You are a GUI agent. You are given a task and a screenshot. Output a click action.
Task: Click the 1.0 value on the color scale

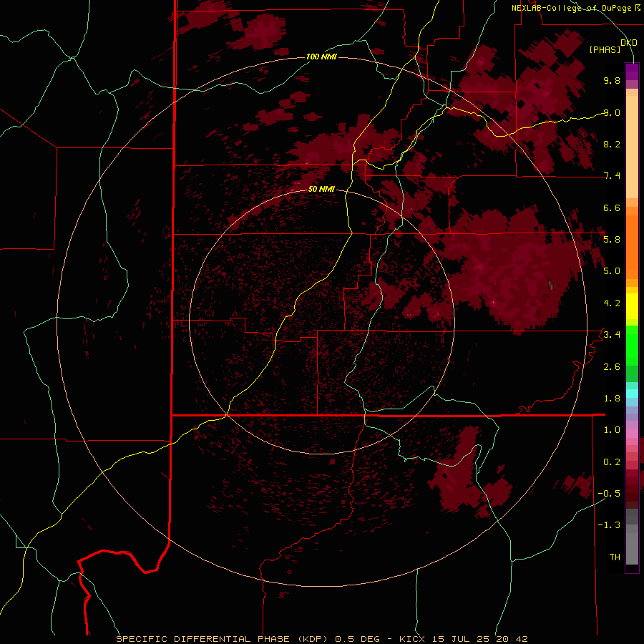click(x=612, y=429)
